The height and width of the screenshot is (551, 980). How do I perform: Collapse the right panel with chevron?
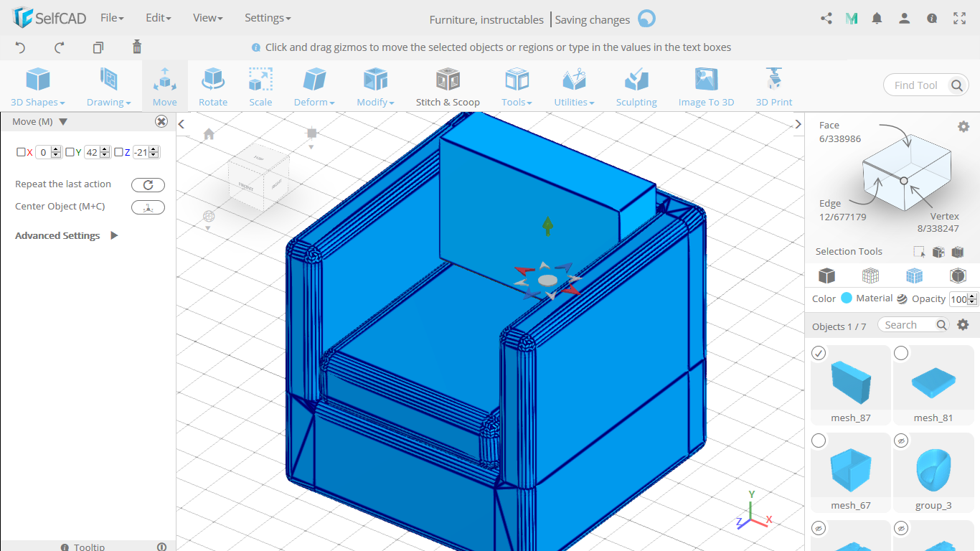(798, 124)
